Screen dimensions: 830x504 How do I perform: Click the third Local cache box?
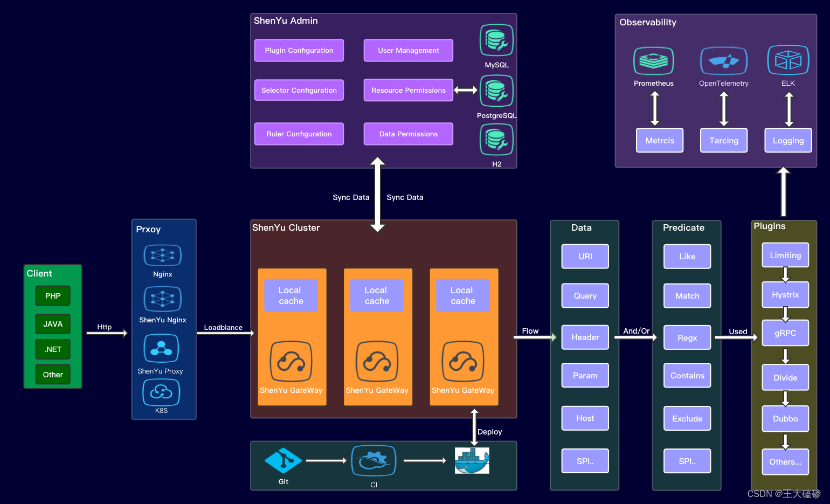click(x=463, y=295)
